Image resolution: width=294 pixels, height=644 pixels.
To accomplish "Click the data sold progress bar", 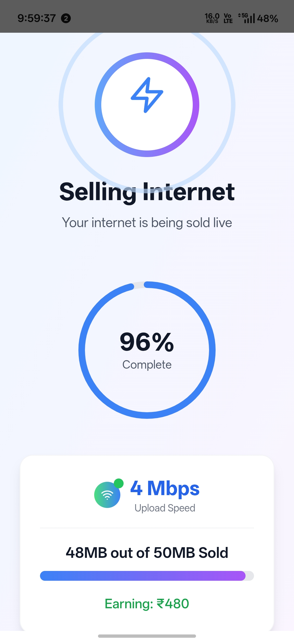I will pyautogui.click(x=147, y=576).
